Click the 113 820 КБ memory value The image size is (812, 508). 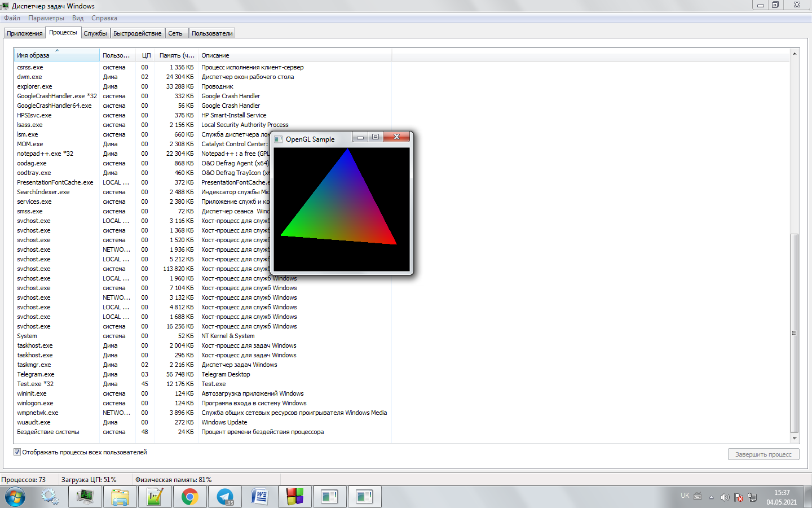[178, 269]
